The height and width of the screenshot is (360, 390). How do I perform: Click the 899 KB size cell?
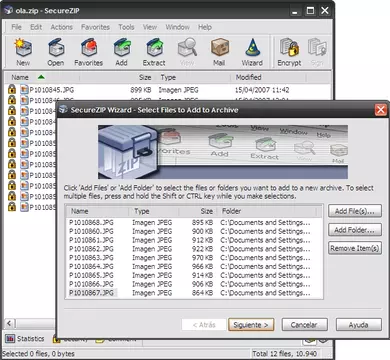141,90
